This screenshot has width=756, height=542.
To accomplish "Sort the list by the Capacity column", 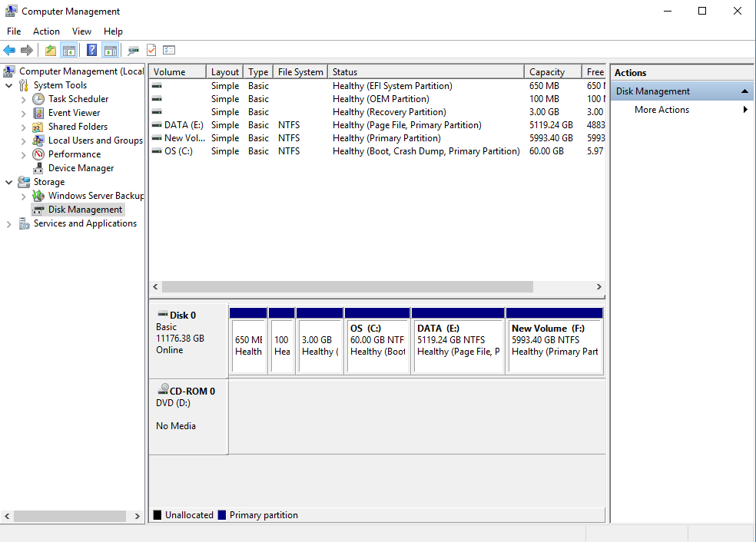I will pos(553,72).
